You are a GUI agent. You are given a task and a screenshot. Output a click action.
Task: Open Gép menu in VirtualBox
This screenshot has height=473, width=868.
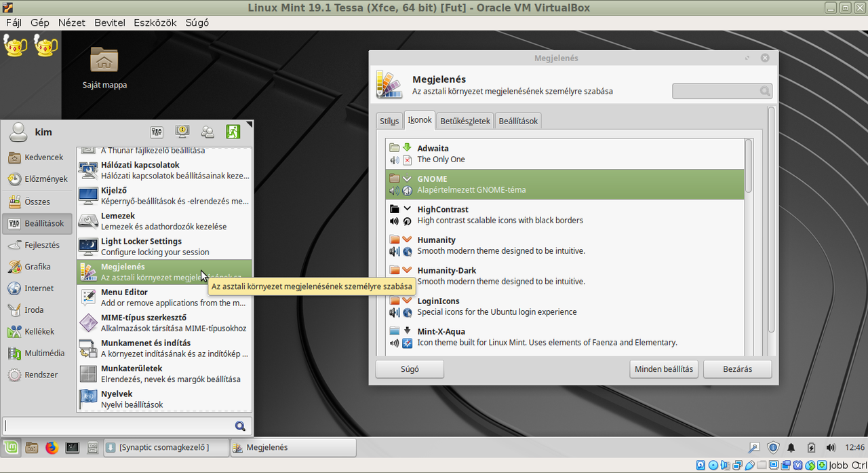point(40,22)
